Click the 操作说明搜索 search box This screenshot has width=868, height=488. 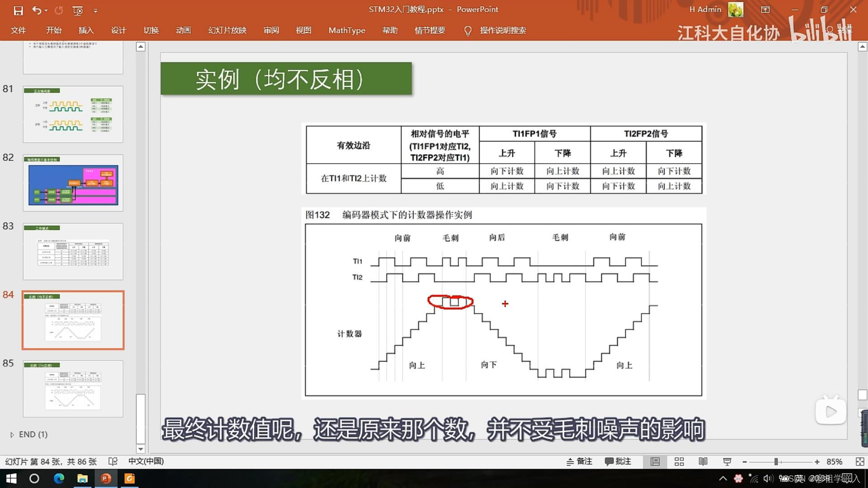click(x=503, y=30)
